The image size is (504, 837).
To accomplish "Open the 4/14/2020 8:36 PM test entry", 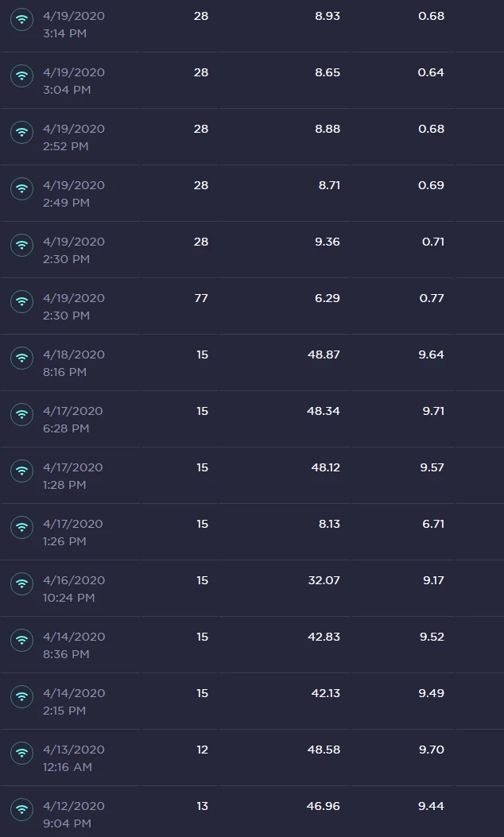I will click(x=252, y=645).
